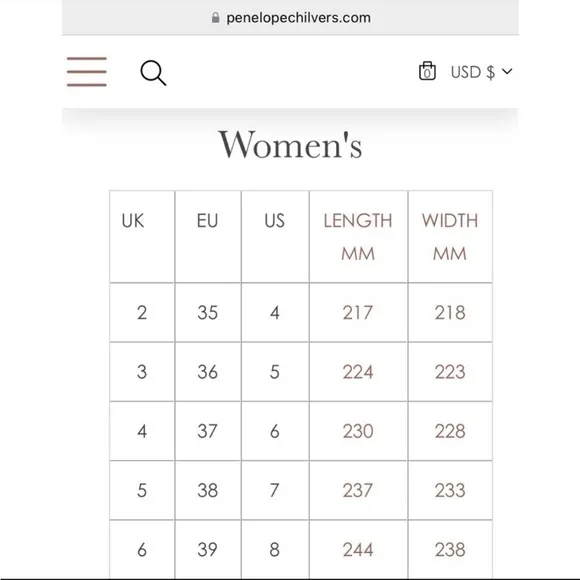Image resolution: width=580 pixels, height=580 pixels.
Task: Click the magnifying glass search icon
Action: (x=153, y=73)
